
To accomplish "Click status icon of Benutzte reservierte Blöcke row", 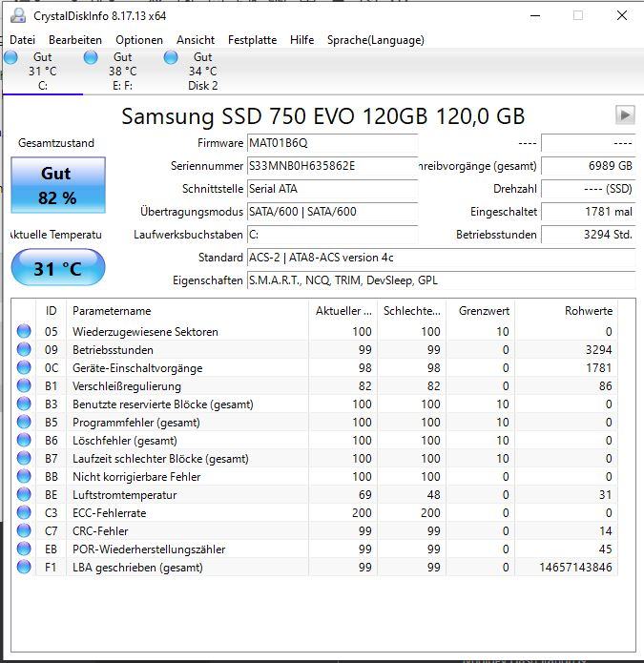I will click(24, 404).
